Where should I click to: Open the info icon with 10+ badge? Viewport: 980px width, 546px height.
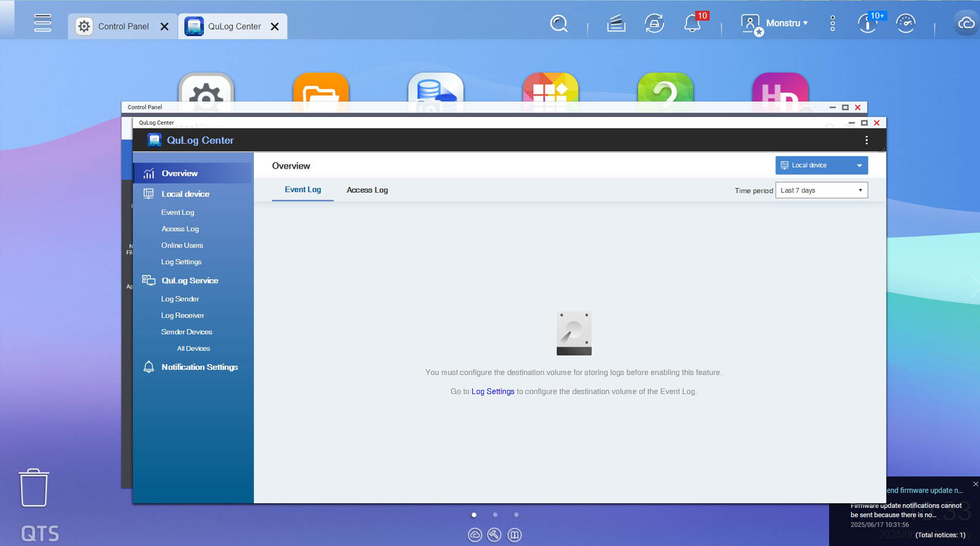pos(868,23)
